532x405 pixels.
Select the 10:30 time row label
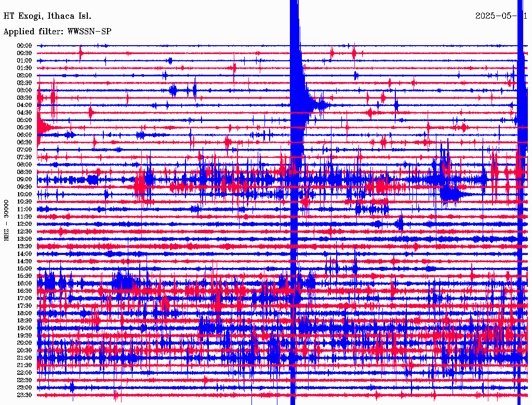(24, 202)
